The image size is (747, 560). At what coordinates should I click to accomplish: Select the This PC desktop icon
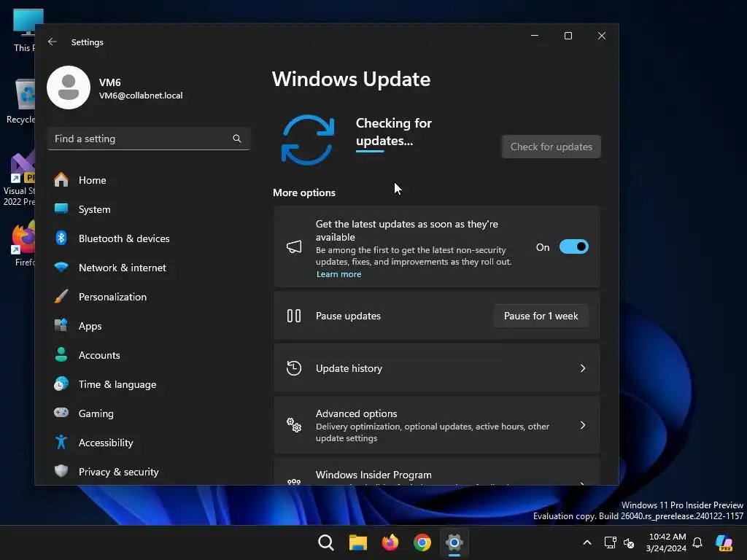tap(24, 30)
